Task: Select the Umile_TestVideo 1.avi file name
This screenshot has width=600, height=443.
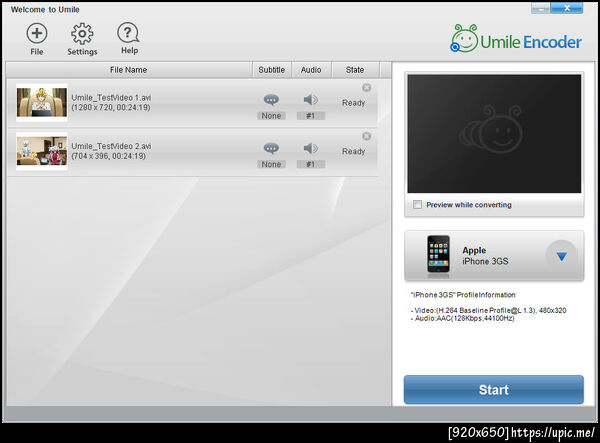Action: tap(111, 98)
